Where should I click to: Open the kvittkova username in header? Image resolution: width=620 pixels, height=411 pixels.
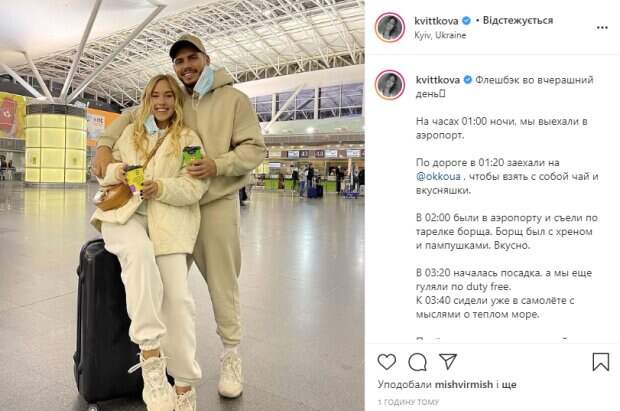pyautogui.click(x=436, y=21)
